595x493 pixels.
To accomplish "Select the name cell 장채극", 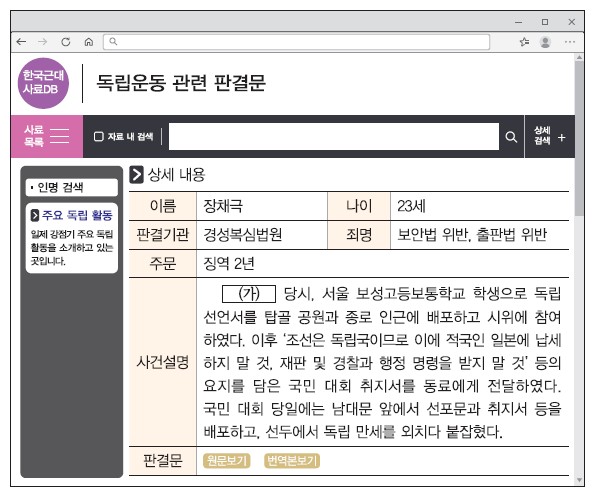I will click(x=261, y=206).
